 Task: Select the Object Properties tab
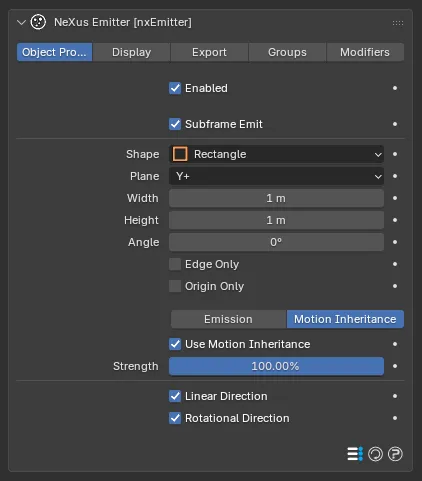click(x=54, y=52)
